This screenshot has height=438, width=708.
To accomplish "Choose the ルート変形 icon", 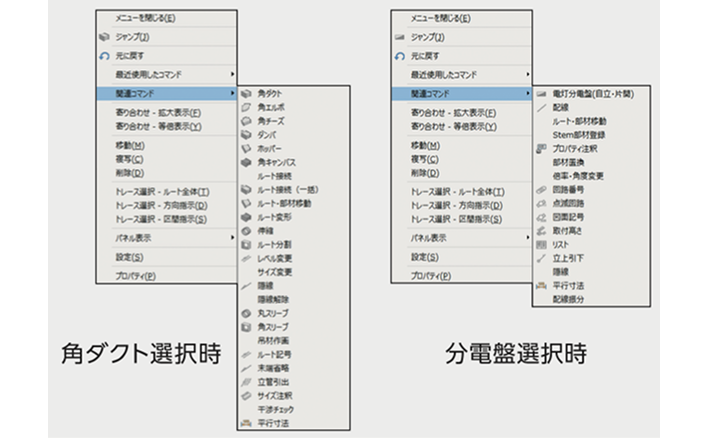I will point(246,217).
